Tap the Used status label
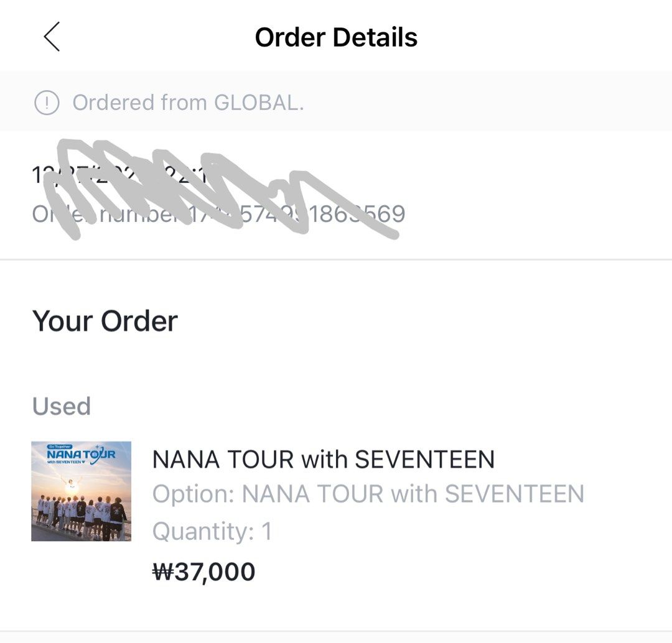The width and height of the screenshot is (672, 643). click(x=61, y=406)
